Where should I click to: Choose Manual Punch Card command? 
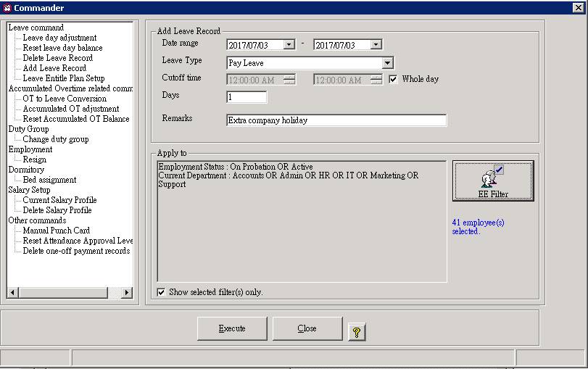(57, 231)
